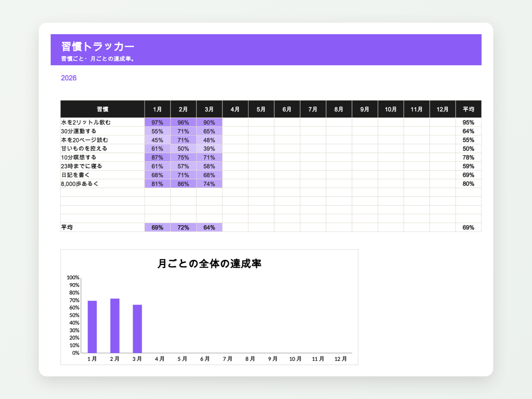Select the 水を2リットル飲む habit cell
The image size is (532, 399).
102,122
